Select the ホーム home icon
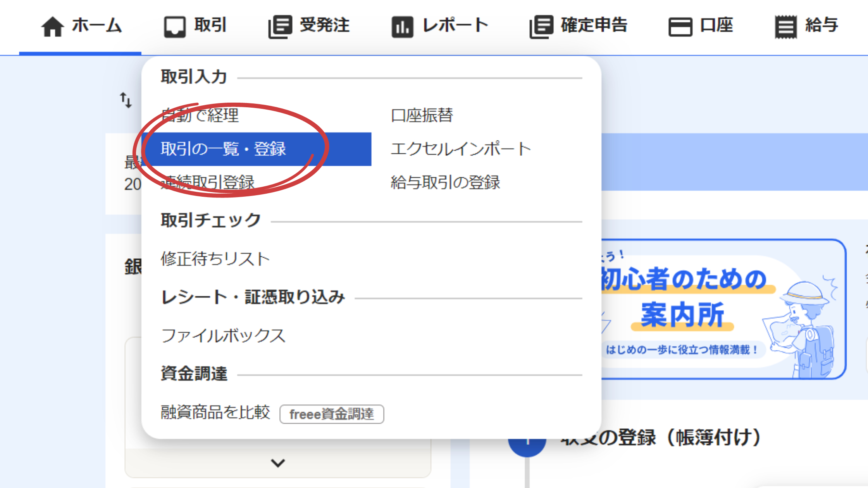The width and height of the screenshot is (868, 488). coord(53,26)
